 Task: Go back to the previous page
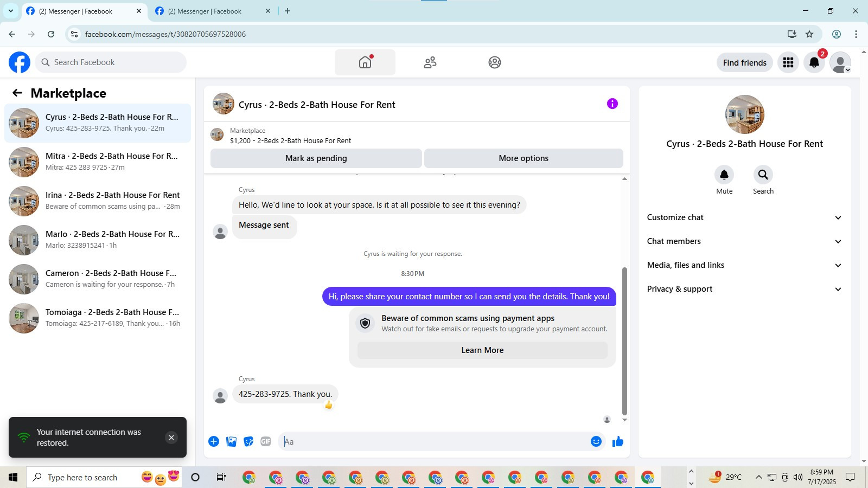(x=12, y=34)
